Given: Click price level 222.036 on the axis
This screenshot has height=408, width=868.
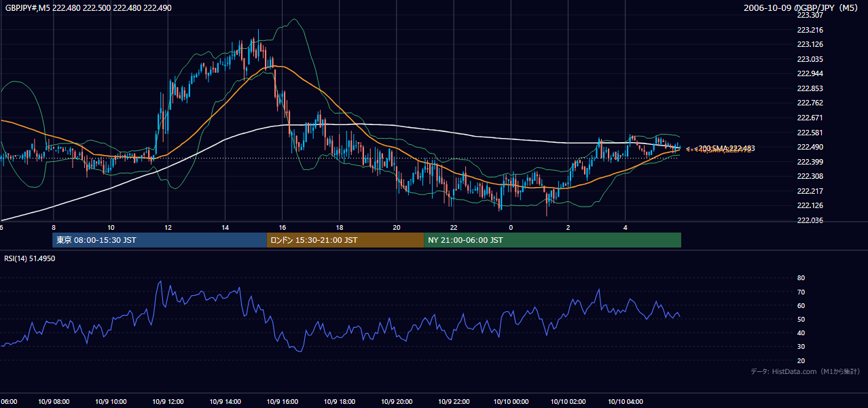Looking at the screenshot, I should (810, 220).
